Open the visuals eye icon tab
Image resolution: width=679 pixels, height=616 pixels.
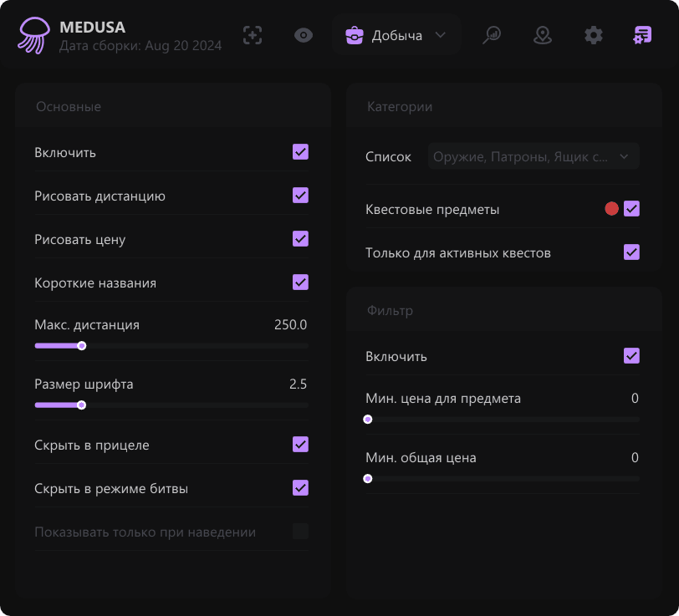click(304, 35)
